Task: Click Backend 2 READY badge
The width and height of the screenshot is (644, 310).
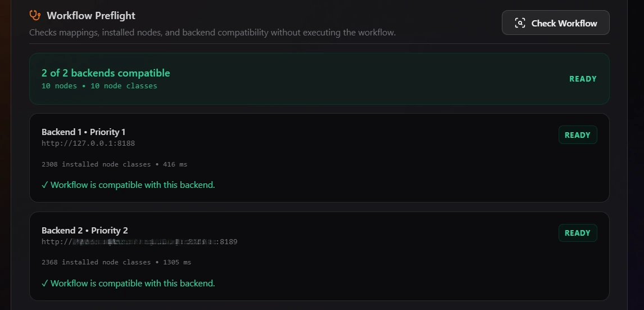Action: (x=578, y=233)
